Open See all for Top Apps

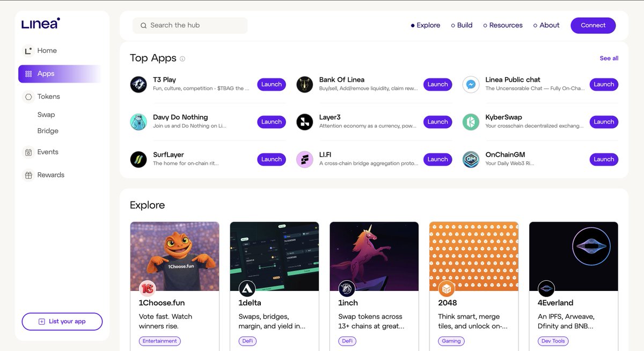pos(609,58)
